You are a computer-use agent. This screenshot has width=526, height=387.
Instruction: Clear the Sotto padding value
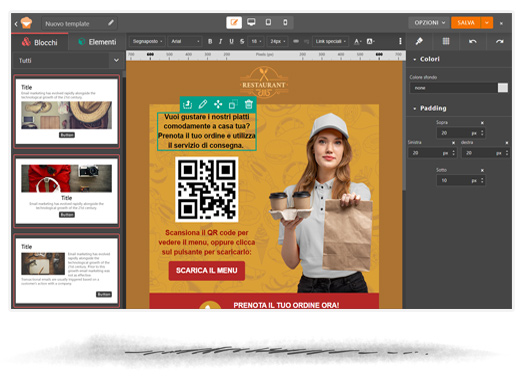(482, 170)
